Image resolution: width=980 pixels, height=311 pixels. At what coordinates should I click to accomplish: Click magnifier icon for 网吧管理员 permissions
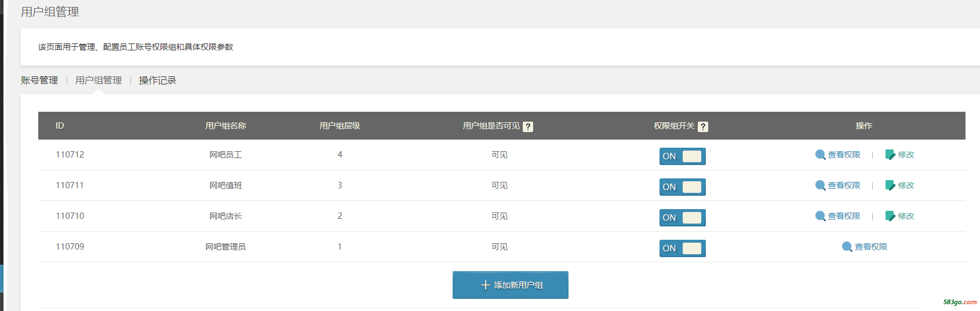coord(847,247)
